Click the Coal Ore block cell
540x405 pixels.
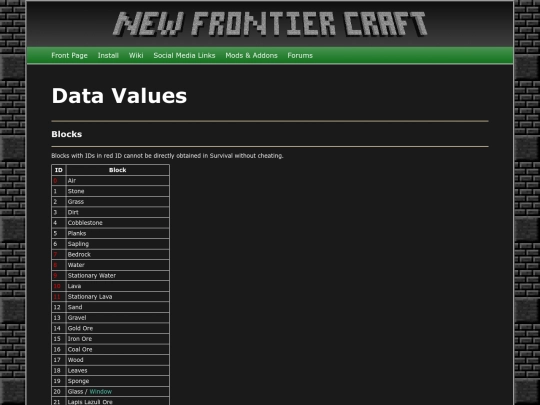tap(117, 350)
